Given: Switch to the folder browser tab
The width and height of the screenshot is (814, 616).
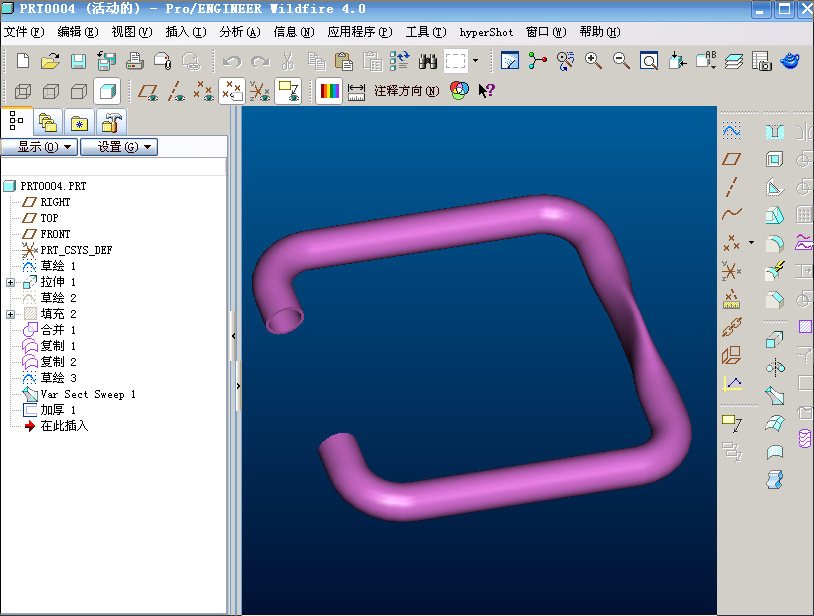Looking at the screenshot, I should [48, 122].
